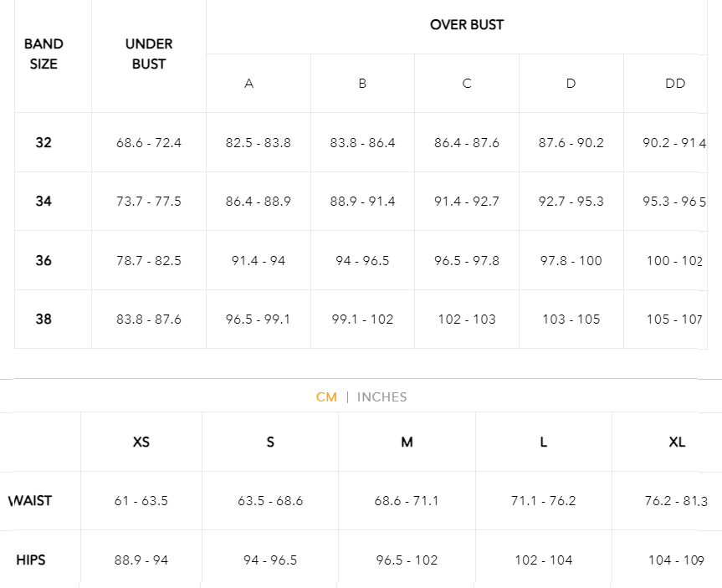Click the M size column header

(407, 442)
